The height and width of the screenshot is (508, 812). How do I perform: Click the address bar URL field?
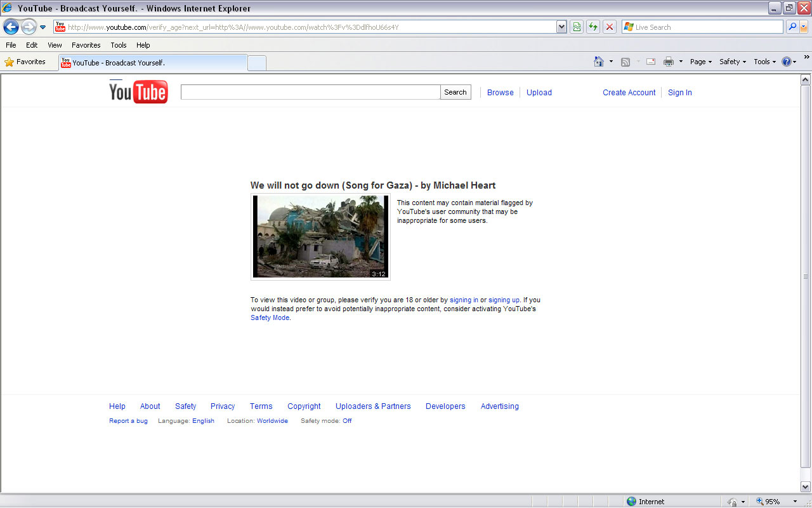[304, 27]
